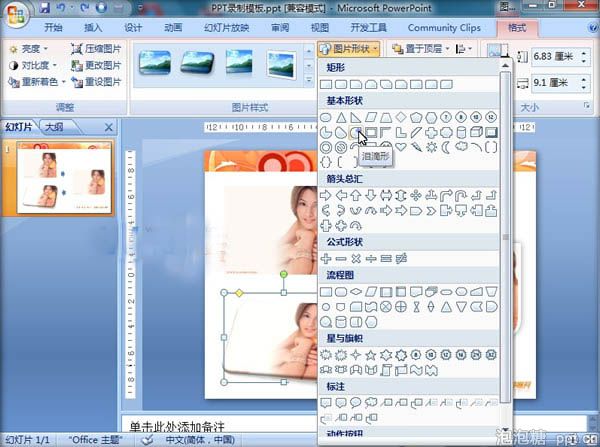Viewport: 600px width, 447px height.
Task: Pick the circular arrow shape
Action: coord(355,226)
